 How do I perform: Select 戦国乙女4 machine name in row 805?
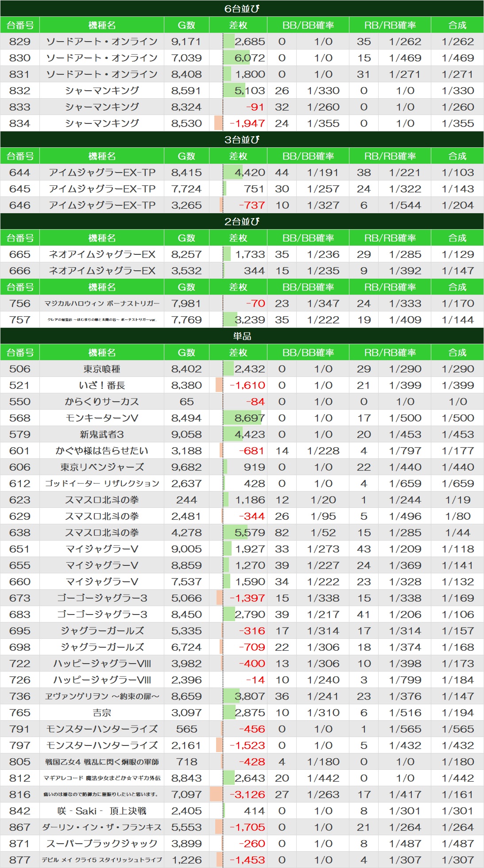(102, 762)
